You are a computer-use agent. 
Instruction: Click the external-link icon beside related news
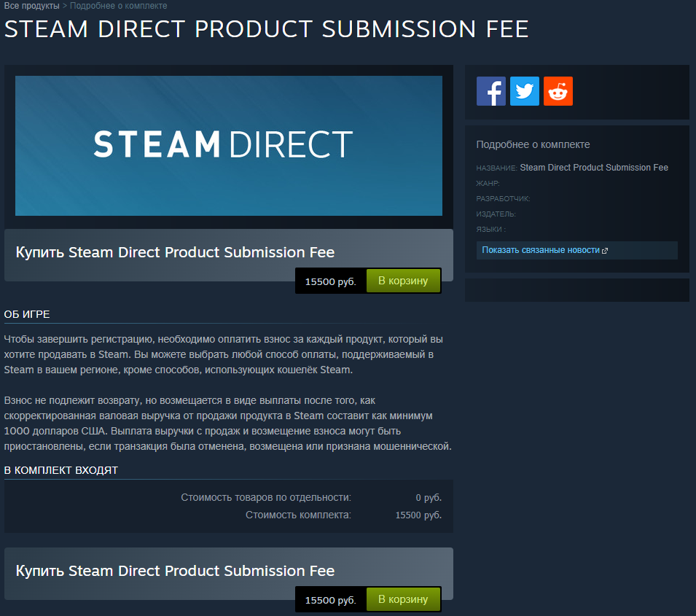pos(605,251)
